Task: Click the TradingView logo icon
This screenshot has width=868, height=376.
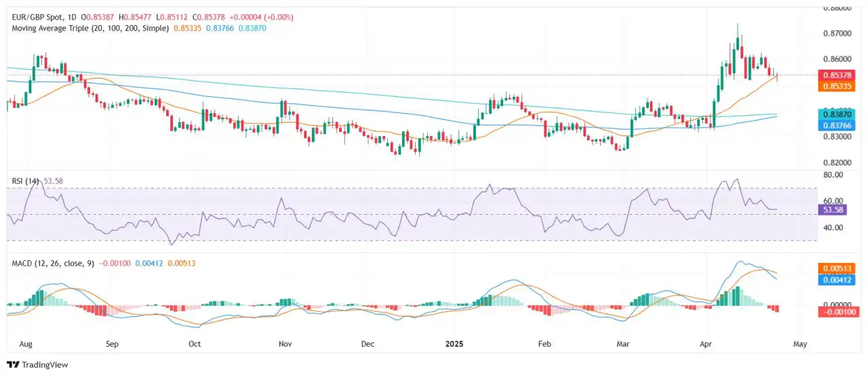Action: pyautogui.click(x=13, y=364)
